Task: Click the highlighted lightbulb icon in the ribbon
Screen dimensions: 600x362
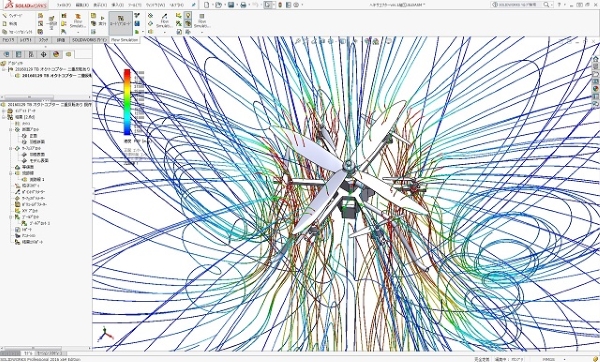Action: pyautogui.click(x=188, y=15)
